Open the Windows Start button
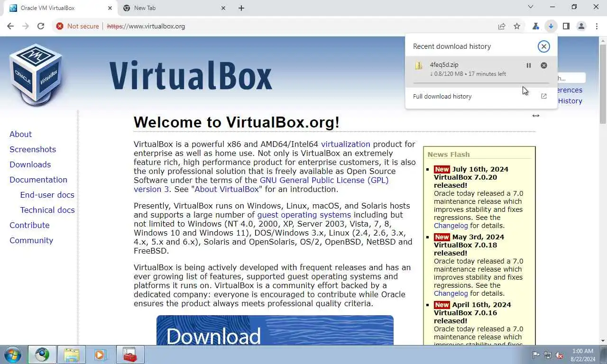This screenshot has width=607, height=364. pos(13,355)
